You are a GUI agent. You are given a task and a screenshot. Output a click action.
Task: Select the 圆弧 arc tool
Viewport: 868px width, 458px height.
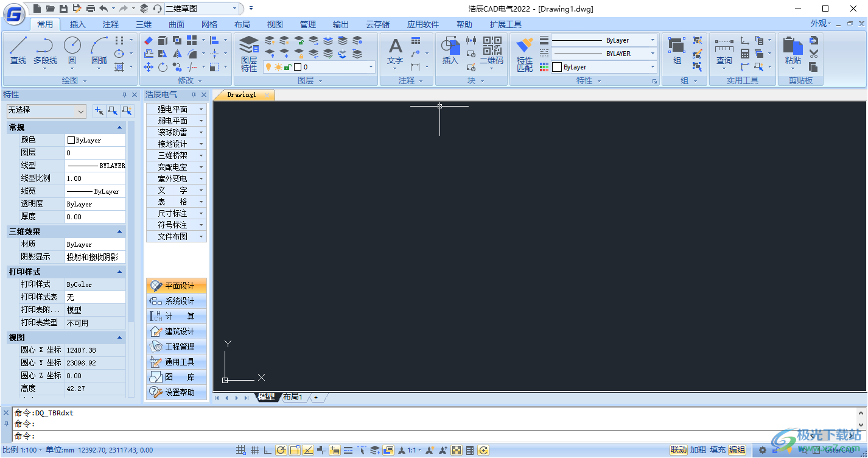(99, 50)
